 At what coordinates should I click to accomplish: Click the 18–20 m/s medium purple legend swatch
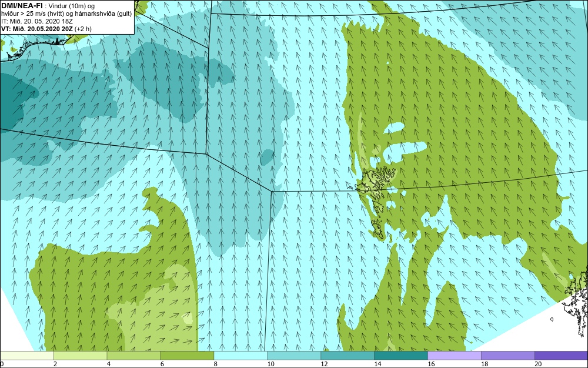point(508,356)
